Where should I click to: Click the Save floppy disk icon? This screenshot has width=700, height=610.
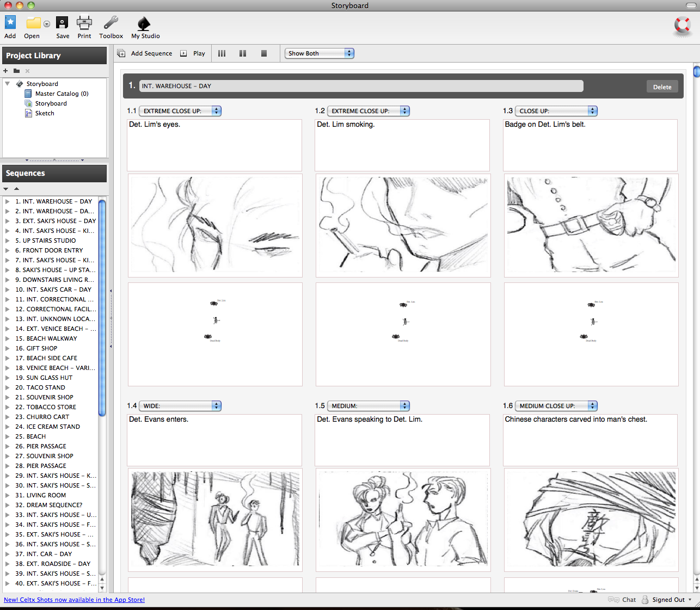coord(63,22)
